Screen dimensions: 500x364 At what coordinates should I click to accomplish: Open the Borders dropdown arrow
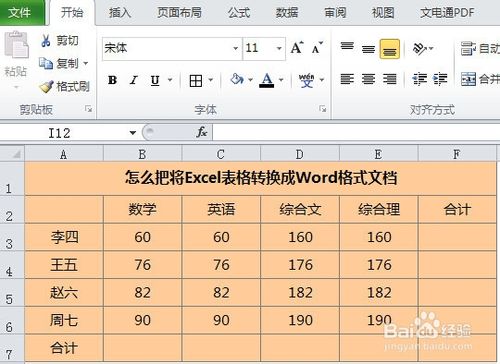point(211,80)
